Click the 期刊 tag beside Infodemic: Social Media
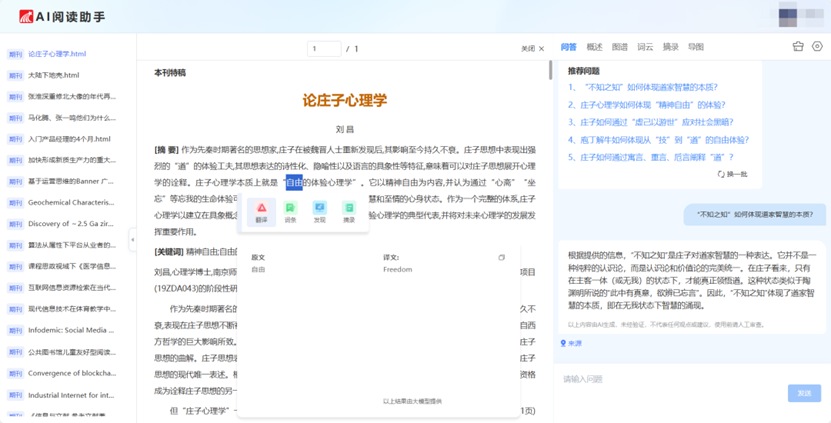831x423 pixels. point(15,331)
